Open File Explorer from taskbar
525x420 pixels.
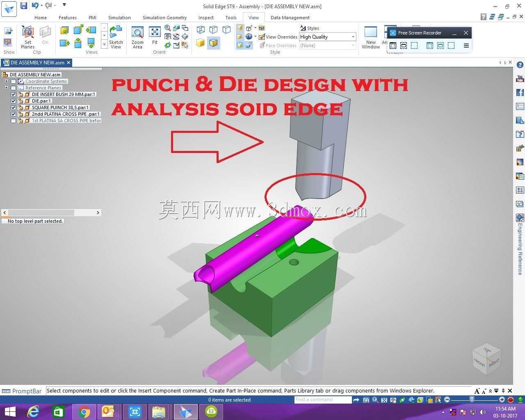[159, 411]
